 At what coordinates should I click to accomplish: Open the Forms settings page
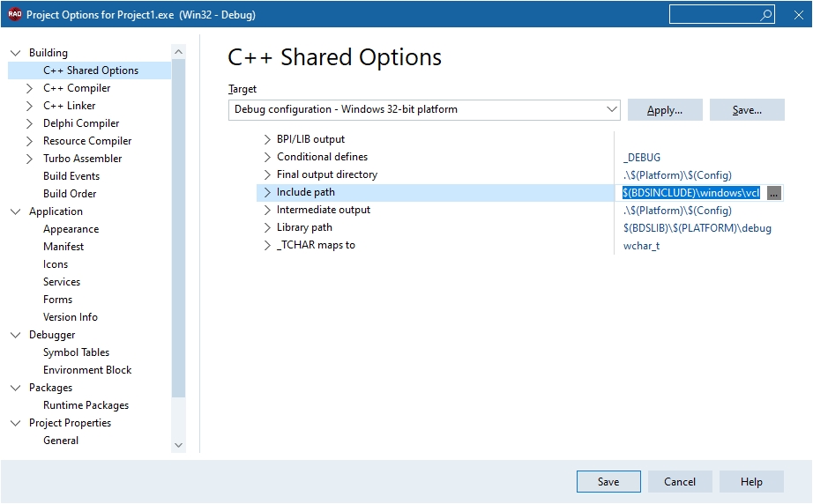(57, 300)
